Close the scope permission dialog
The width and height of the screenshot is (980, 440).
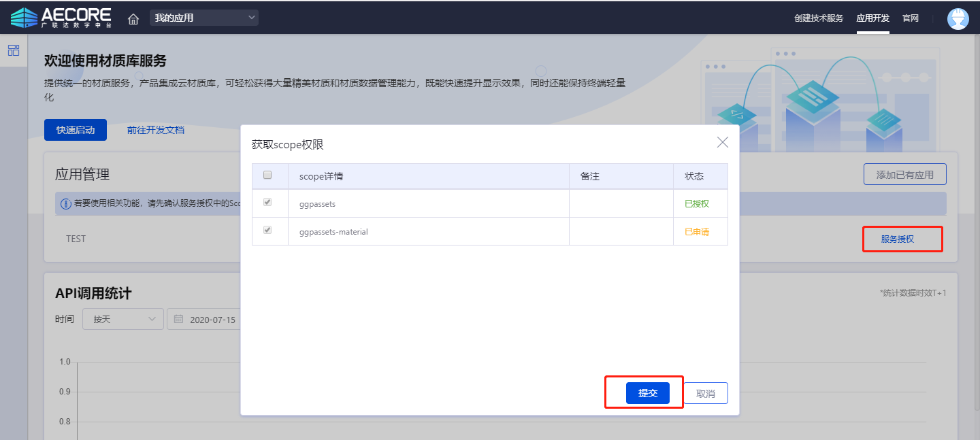click(x=722, y=142)
